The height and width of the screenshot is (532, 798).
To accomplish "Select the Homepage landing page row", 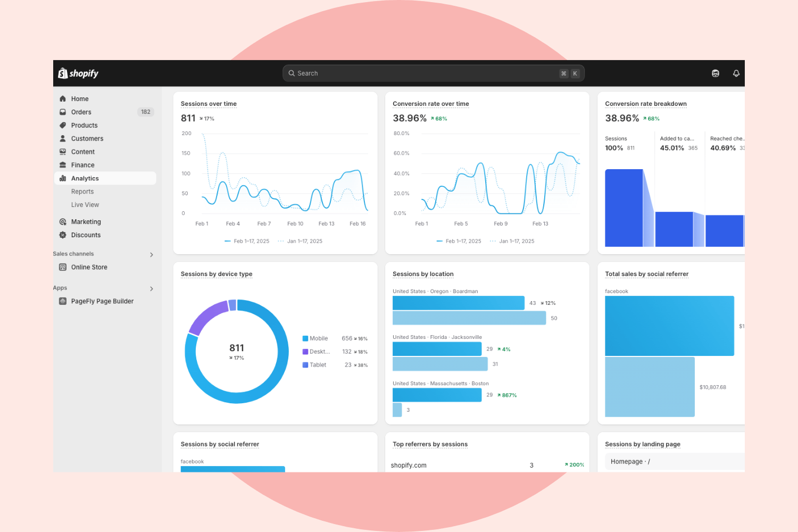I will click(675, 462).
